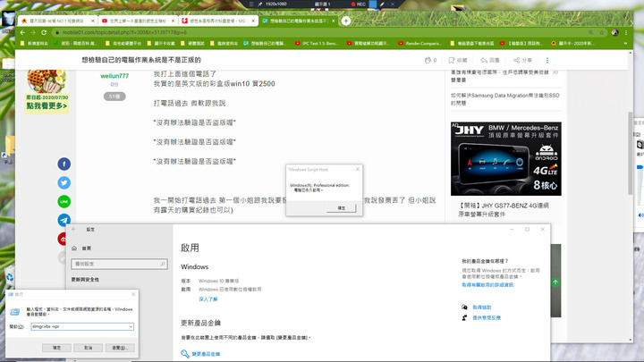Click Settings home icon
The height and width of the screenshot is (362, 644).
tap(74, 248)
